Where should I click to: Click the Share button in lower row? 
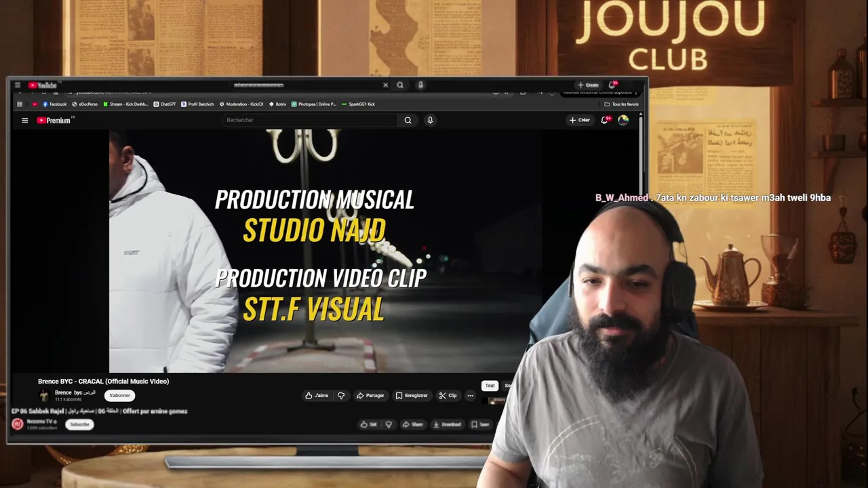tap(412, 424)
